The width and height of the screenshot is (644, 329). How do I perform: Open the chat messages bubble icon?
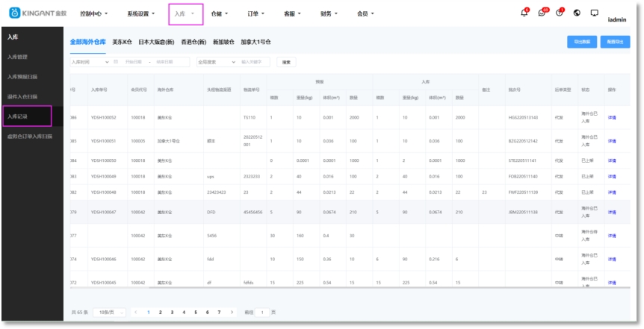click(542, 13)
